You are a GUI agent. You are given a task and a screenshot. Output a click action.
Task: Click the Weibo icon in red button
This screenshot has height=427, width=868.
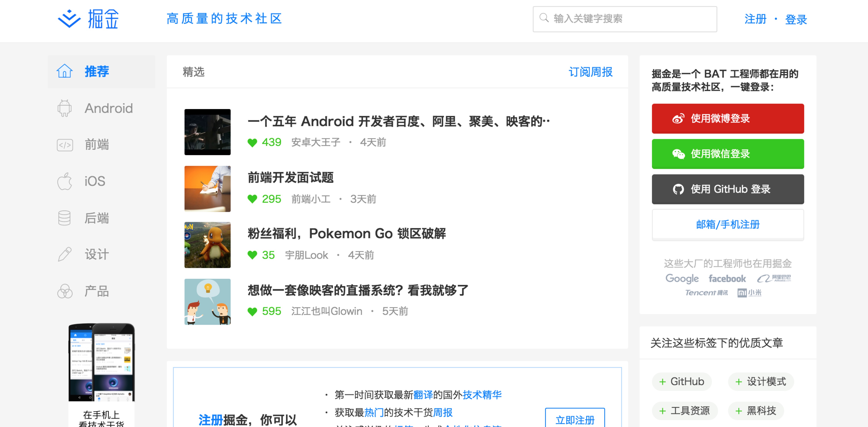678,118
